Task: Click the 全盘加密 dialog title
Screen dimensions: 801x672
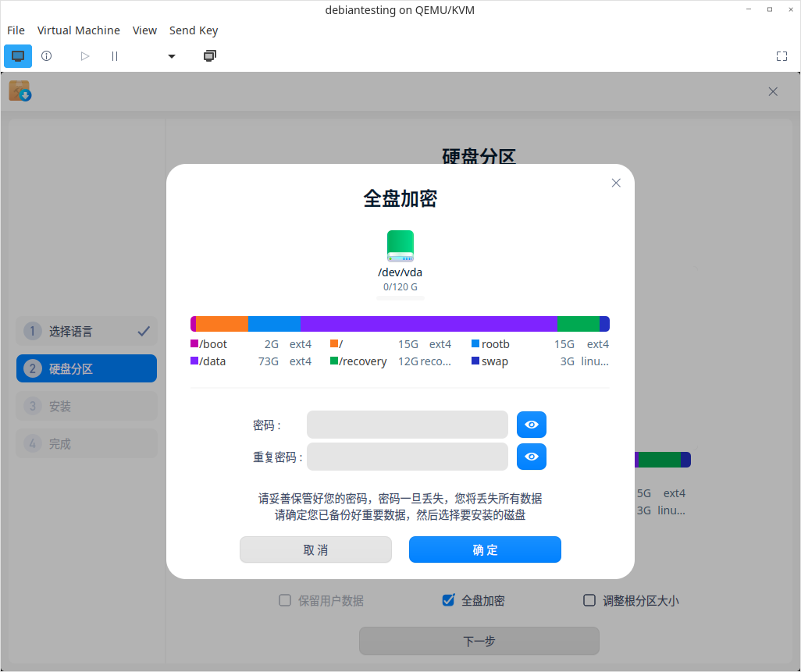Action: click(400, 199)
